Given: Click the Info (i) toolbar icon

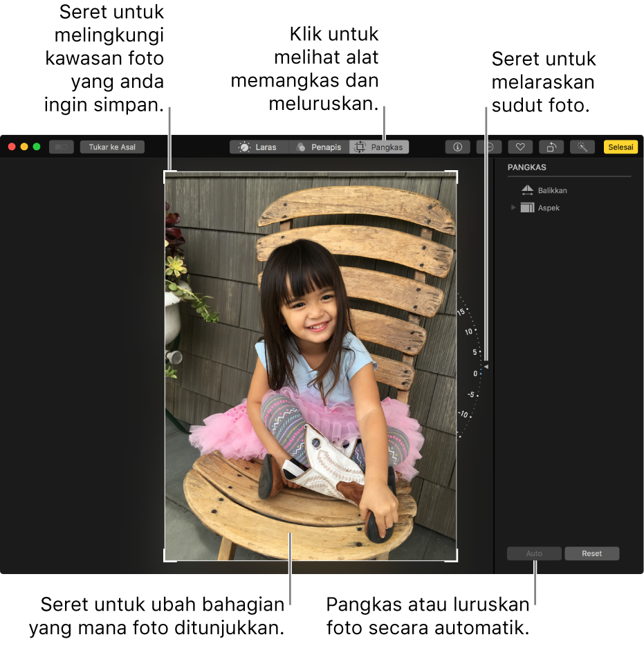Looking at the screenshot, I should tap(457, 147).
